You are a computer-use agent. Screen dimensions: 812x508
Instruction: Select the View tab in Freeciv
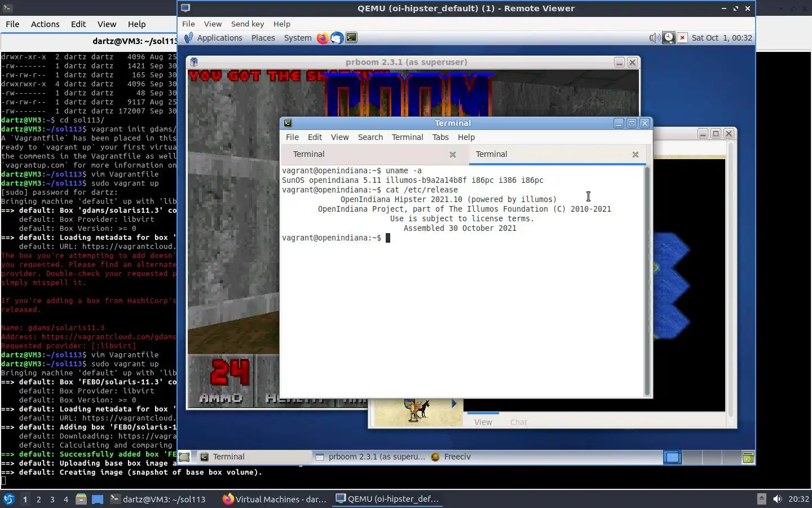[x=483, y=422]
